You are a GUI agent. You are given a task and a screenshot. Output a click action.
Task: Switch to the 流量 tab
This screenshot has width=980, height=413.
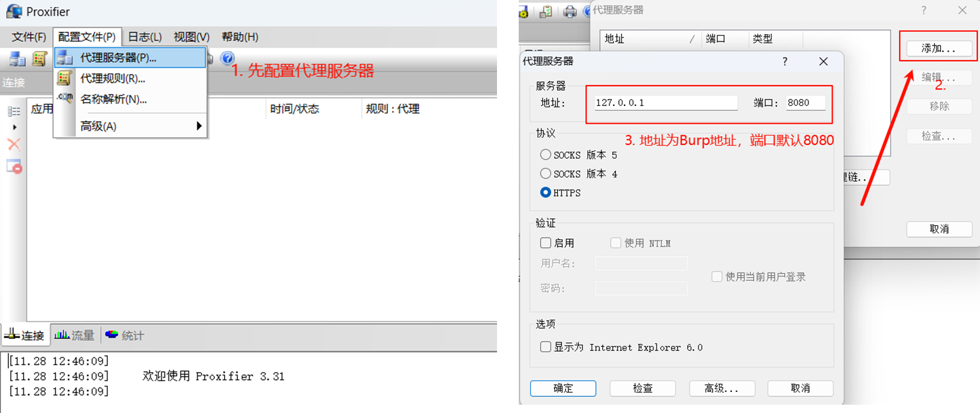[75, 335]
